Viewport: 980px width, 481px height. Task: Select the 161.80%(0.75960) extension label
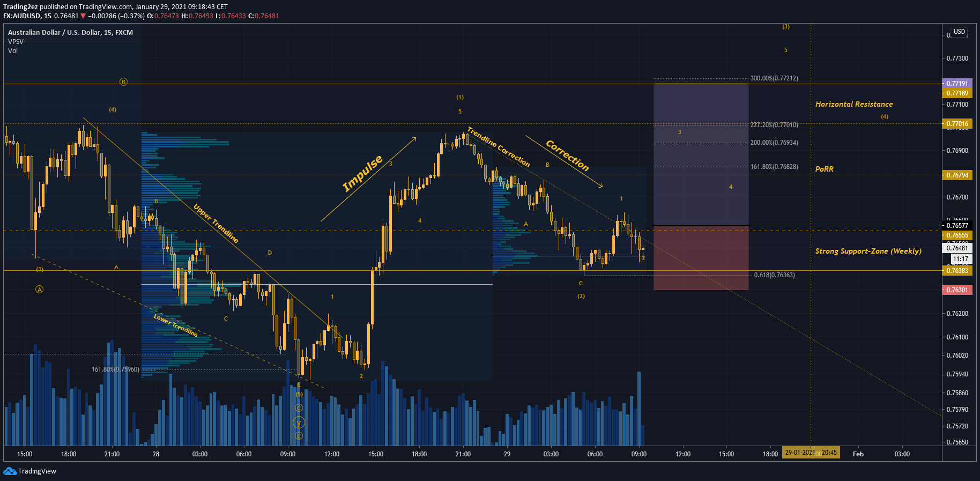(115, 369)
